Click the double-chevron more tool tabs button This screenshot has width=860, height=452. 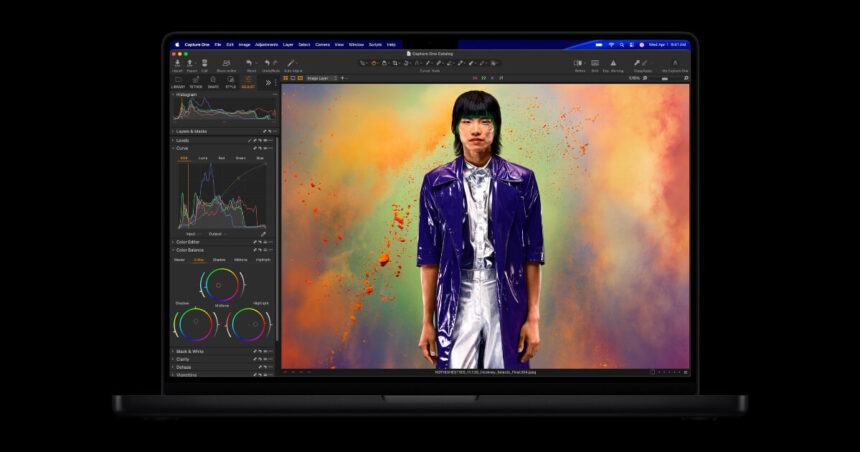point(268,83)
